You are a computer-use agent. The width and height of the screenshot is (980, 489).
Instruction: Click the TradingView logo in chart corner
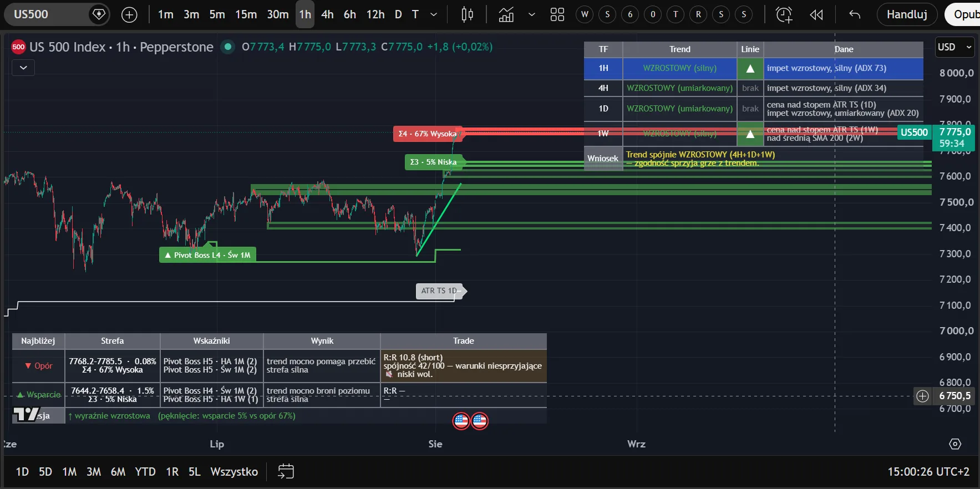(26, 415)
